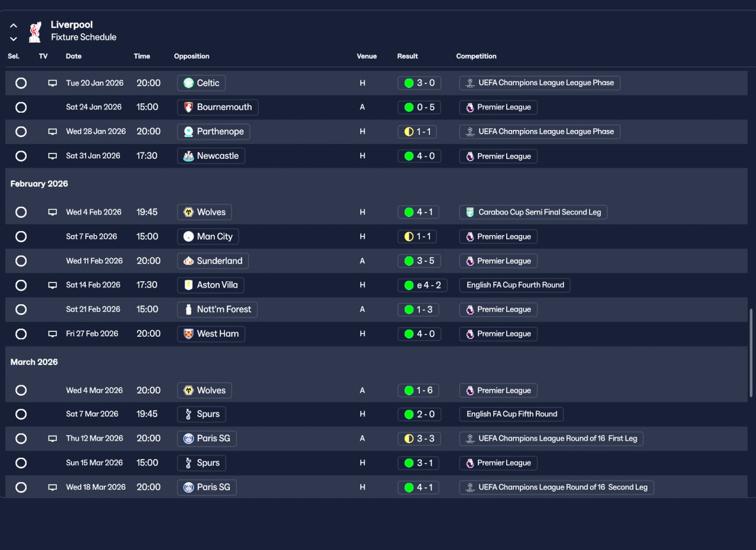The width and height of the screenshot is (756, 550).
Task: Click the March 2026 month heading
Action: [x=34, y=362]
